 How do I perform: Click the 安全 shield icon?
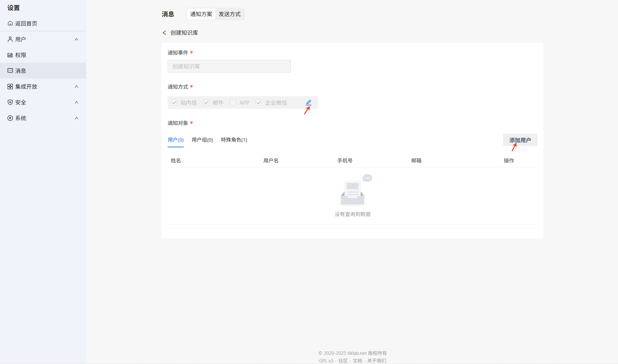[10, 102]
